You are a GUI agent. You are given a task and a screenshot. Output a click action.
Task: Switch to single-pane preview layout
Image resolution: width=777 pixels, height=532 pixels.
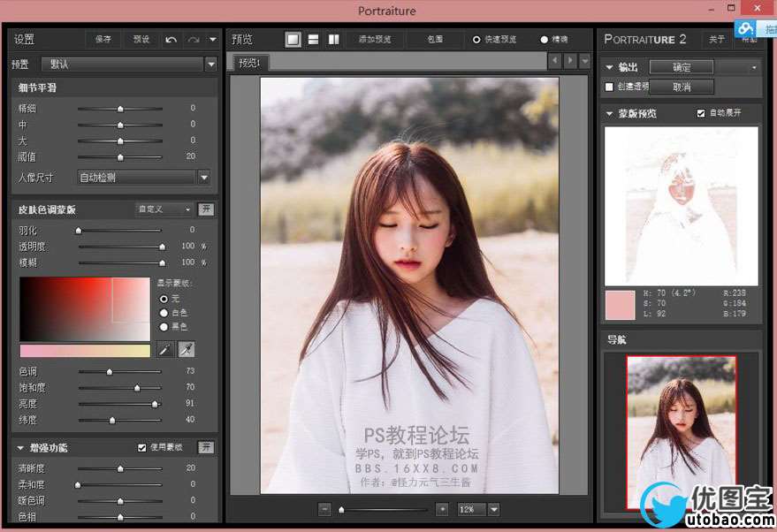click(293, 40)
